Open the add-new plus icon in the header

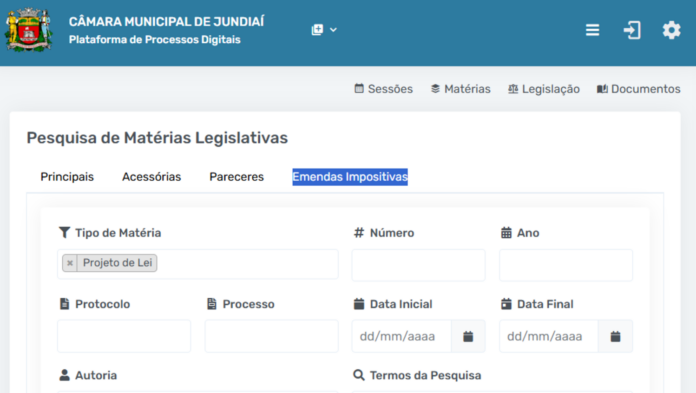click(x=317, y=30)
